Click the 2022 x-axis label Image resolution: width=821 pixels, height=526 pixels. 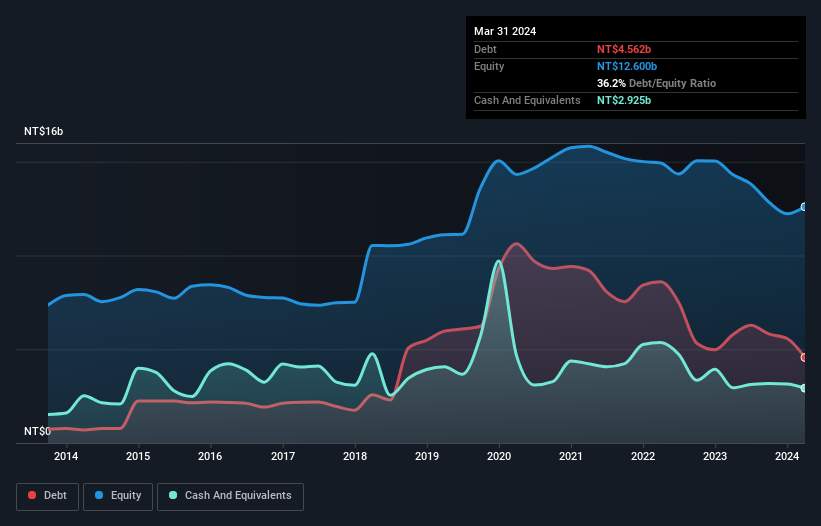(x=643, y=456)
